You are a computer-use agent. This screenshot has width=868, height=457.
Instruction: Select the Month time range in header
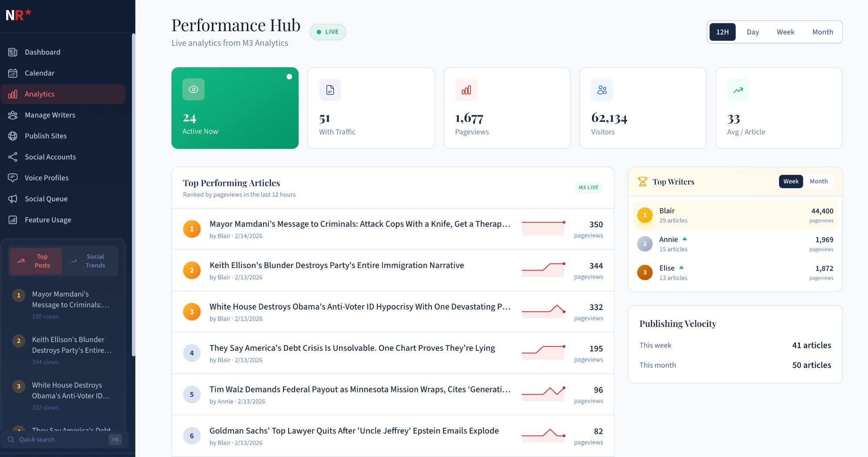pos(822,32)
